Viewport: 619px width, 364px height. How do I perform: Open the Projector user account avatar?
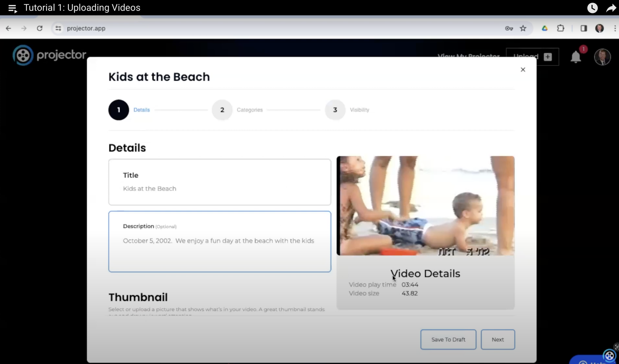(x=602, y=57)
